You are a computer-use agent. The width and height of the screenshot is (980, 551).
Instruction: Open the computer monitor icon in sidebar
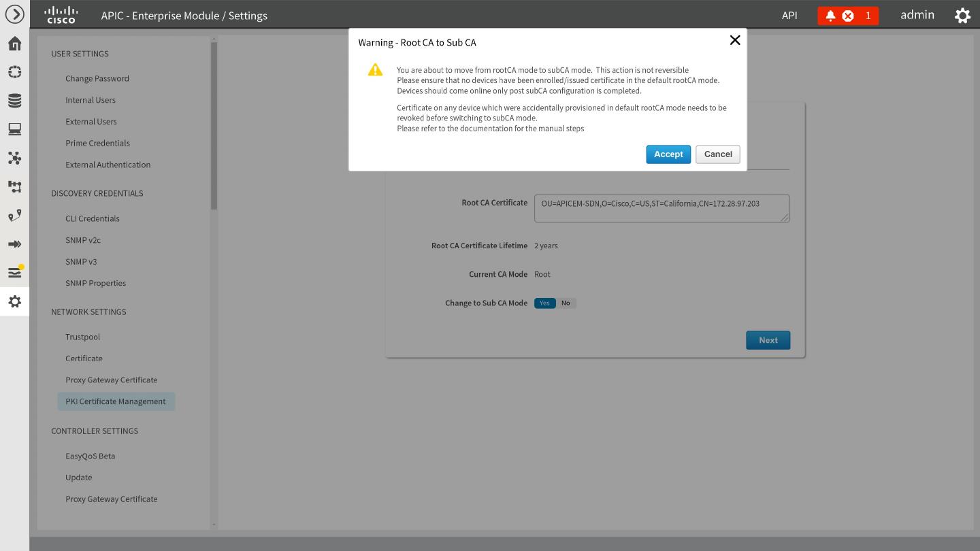(x=14, y=129)
